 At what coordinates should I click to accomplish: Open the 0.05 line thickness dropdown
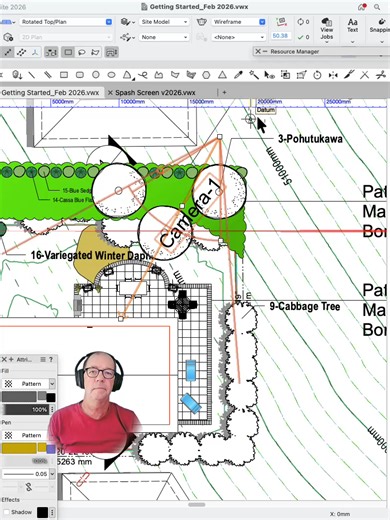pos(29,474)
